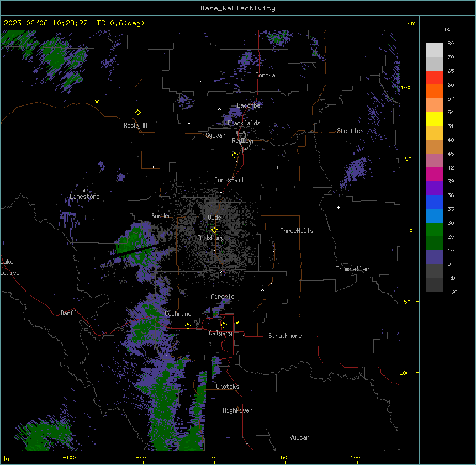
Task: Click the RedDeer city label
Action: [243, 141]
